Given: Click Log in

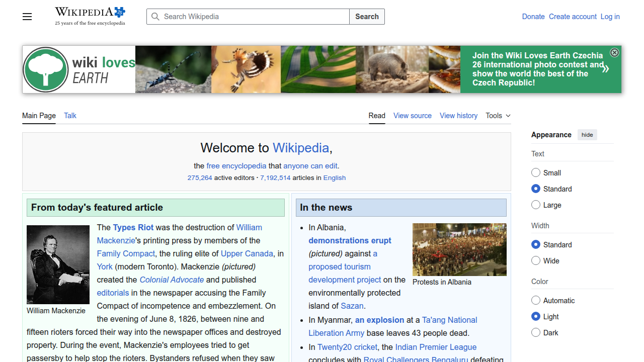Looking at the screenshot, I should point(610,17).
